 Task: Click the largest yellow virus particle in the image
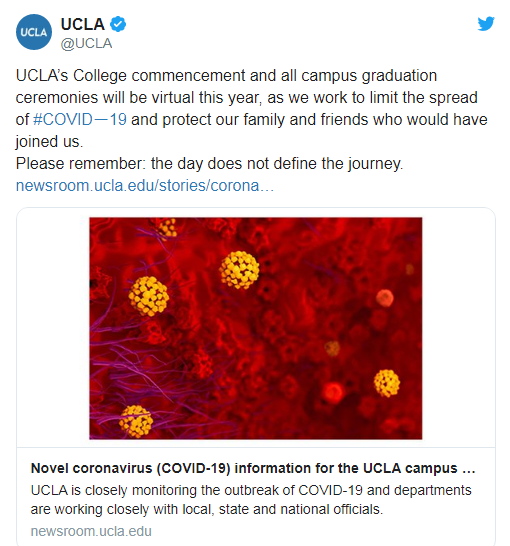[149, 296]
